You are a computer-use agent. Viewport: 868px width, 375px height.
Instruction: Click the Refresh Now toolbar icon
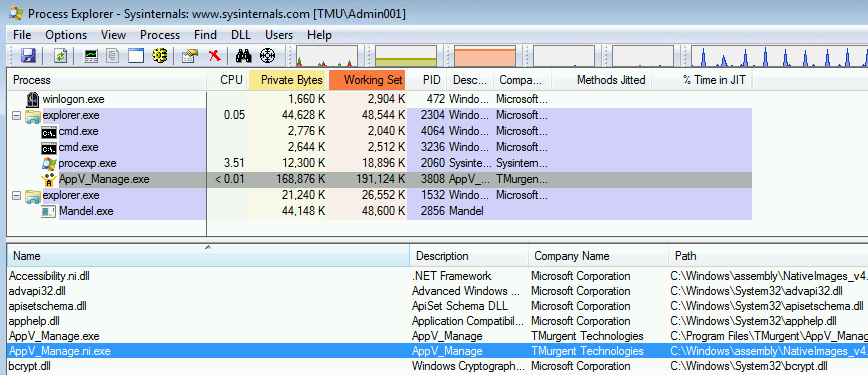click(61, 55)
